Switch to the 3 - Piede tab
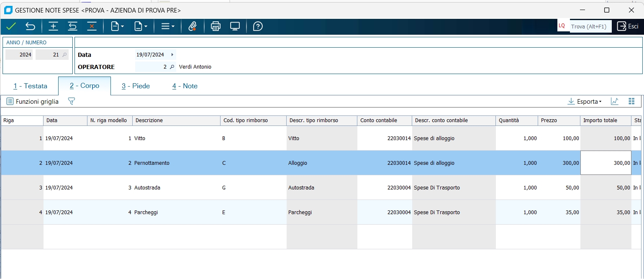The width and height of the screenshot is (644, 279). tap(136, 86)
